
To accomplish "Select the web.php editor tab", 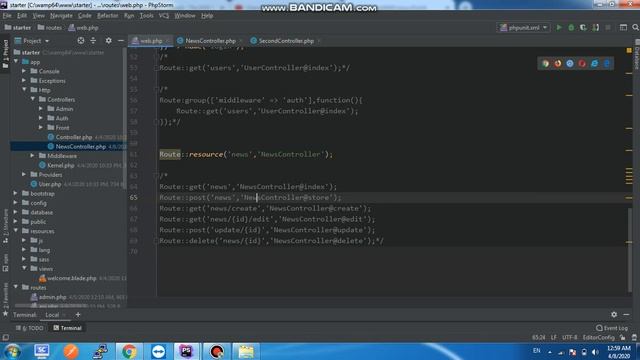I will (150, 41).
